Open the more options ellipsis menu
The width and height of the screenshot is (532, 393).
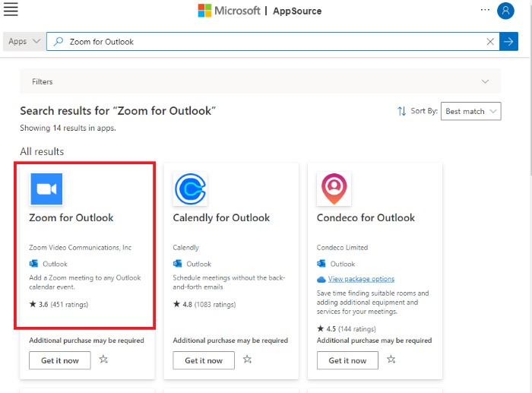pyautogui.click(x=485, y=10)
